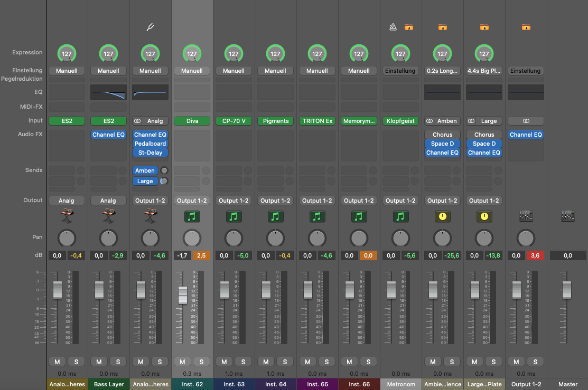Click the keyboard icon on the Bass Layer strip
The image size is (588, 390).
pyautogui.click(x=108, y=216)
